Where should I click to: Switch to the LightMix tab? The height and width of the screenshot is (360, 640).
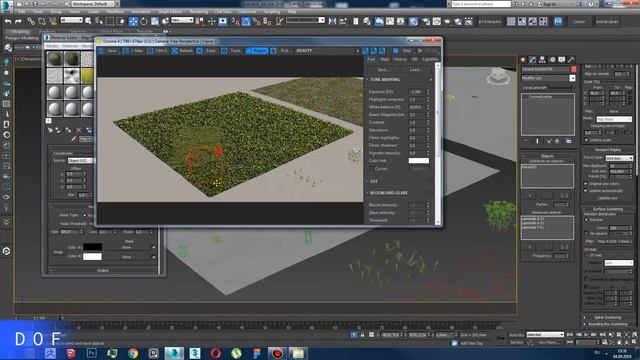430,60
